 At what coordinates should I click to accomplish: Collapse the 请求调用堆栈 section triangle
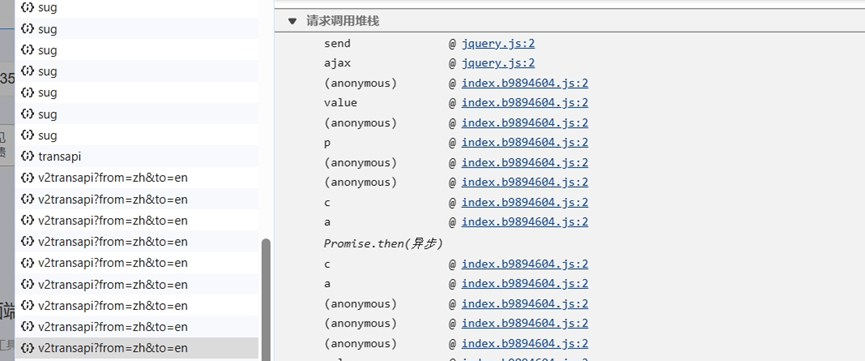tap(292, 22)
